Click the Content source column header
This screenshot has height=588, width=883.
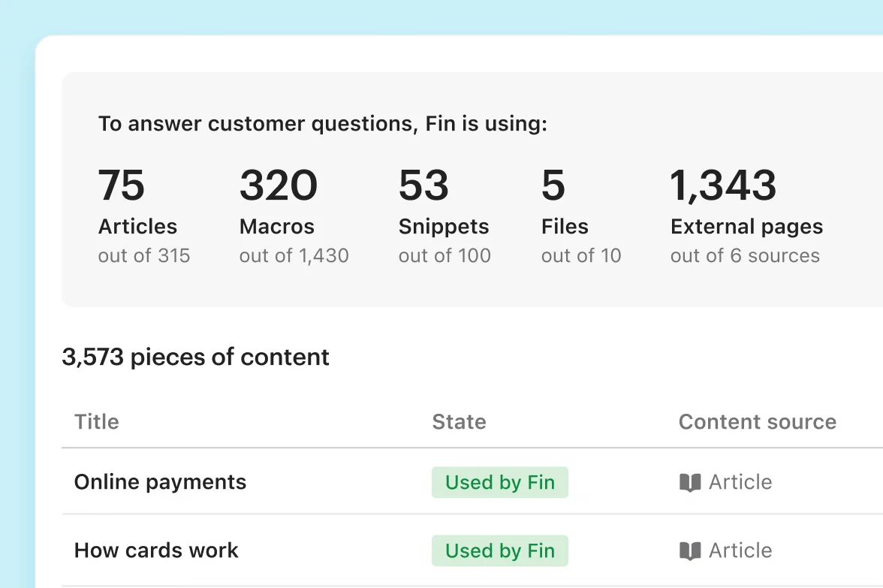point(758,422)
